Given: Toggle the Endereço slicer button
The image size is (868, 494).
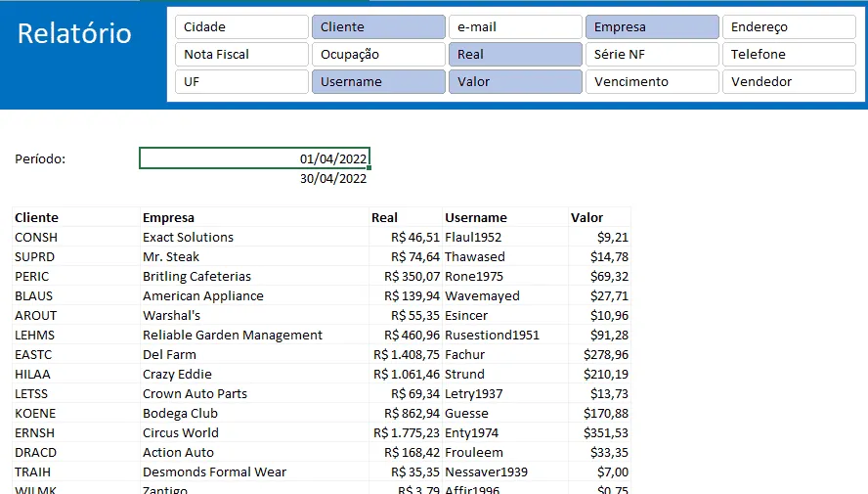Looking at the screenshot, I should click(788, 26).
